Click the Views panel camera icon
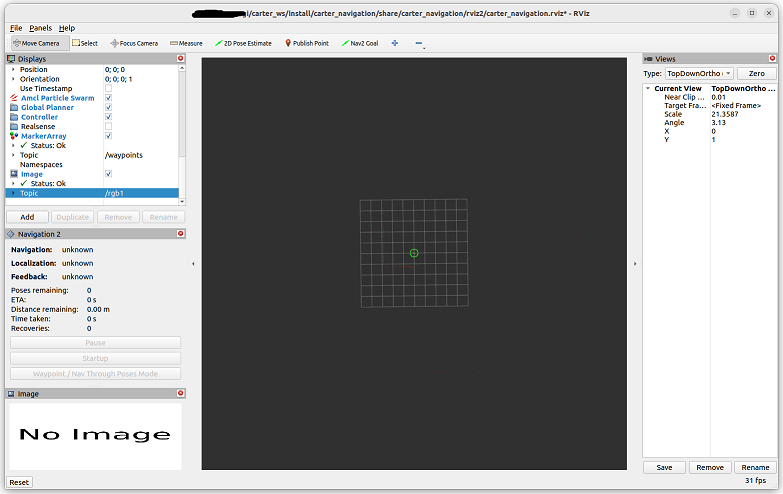The width and height of the screenshot is (783, 494). point(648,59)
